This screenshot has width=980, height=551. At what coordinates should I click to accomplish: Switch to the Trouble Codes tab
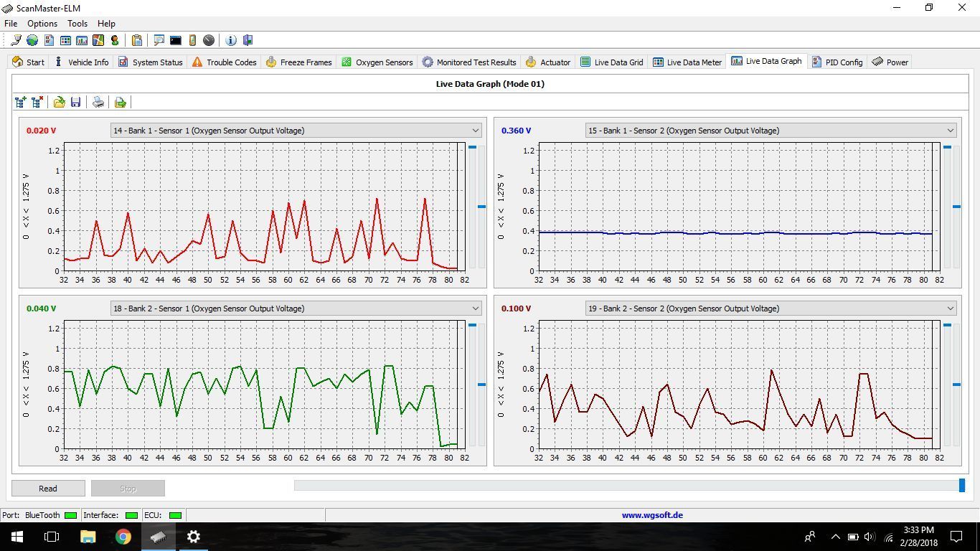(x=224, y=62)
